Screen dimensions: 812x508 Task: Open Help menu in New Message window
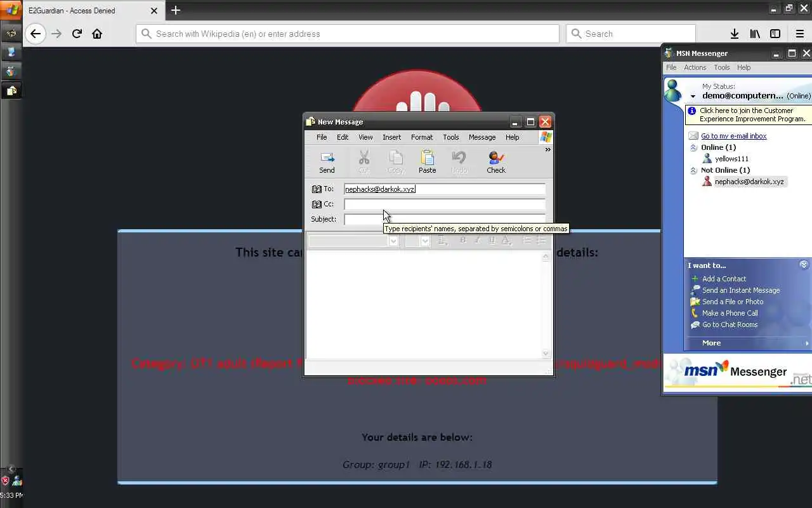point(513,137)
